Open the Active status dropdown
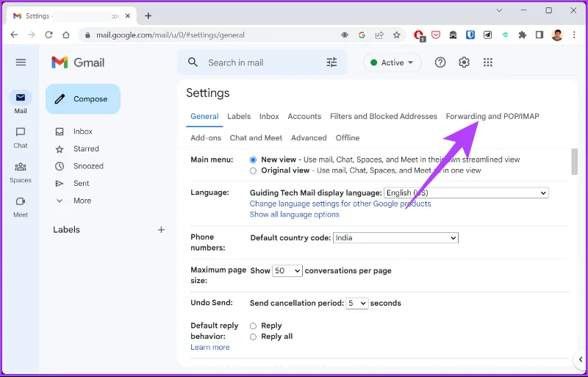 (x=392, y=62)
